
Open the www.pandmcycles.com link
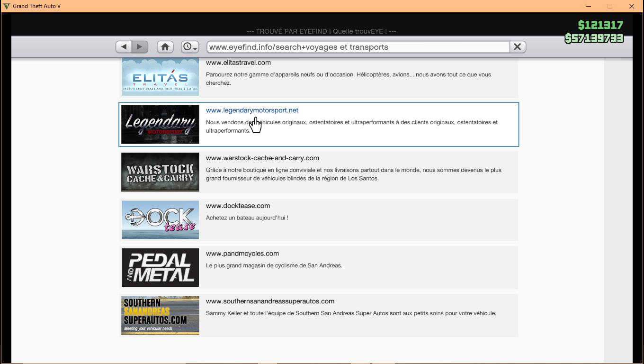tap(242, 254)
